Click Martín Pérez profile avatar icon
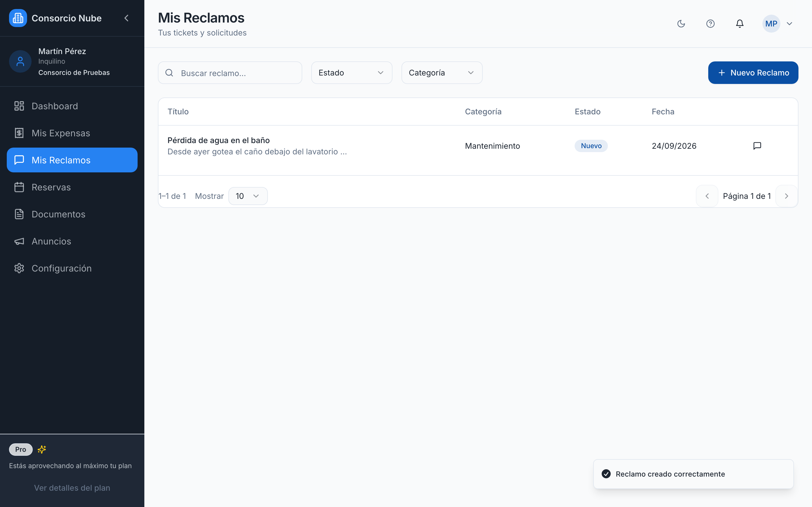Viewport: 812px width, 507px height. 20,61
